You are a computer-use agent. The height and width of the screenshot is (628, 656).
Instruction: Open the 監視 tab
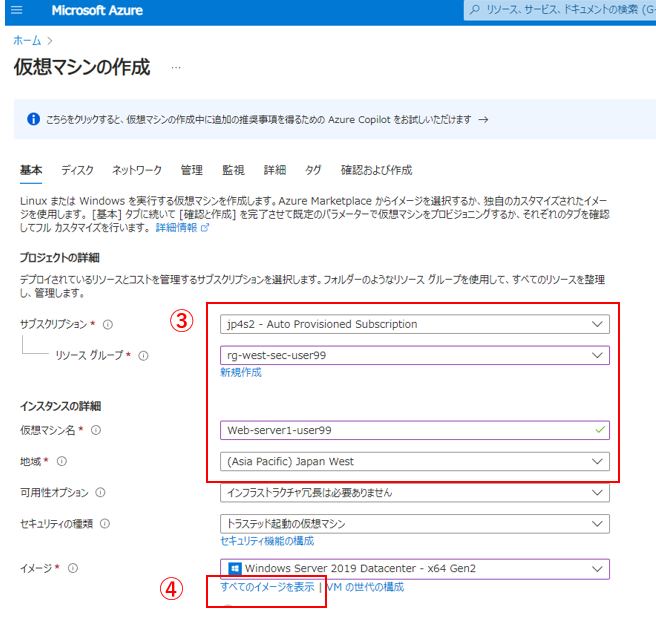(x=233, y=170)
